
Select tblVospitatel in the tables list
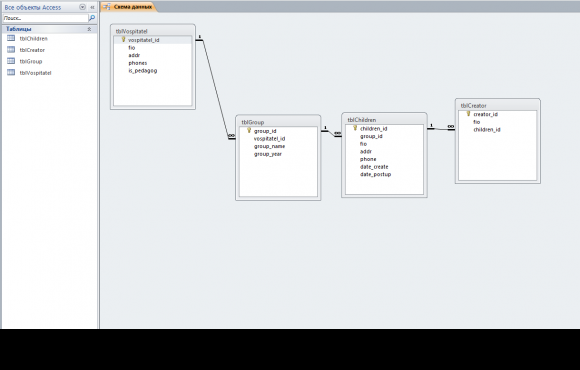pos(36,73)
